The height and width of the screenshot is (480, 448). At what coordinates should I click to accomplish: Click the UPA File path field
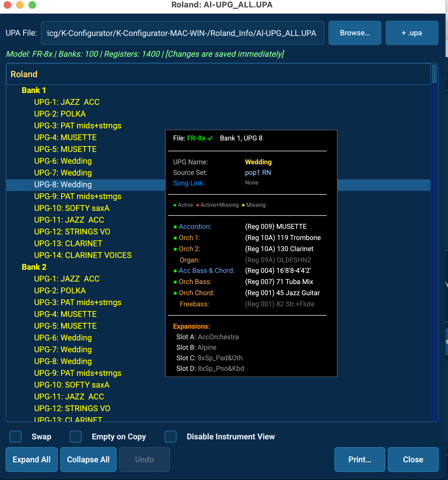click(183, 33)
